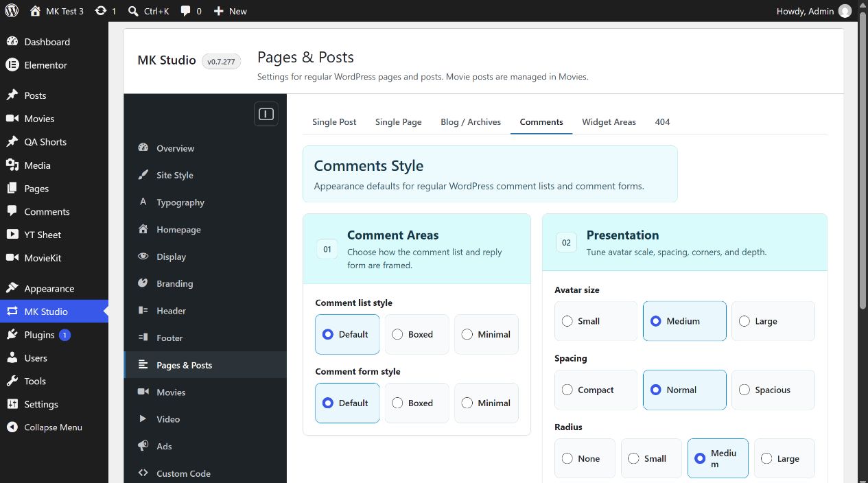Click the QA Shorts pin icon

12,142
